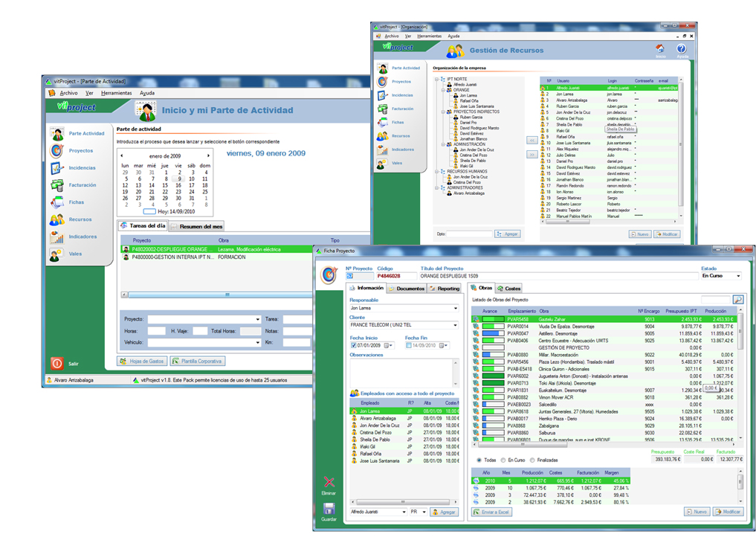Image resolution: width=756 pixels, height=543 pixels.
Task: Click Modificar button in Ficha Proyecto
Action: (728, 512)
